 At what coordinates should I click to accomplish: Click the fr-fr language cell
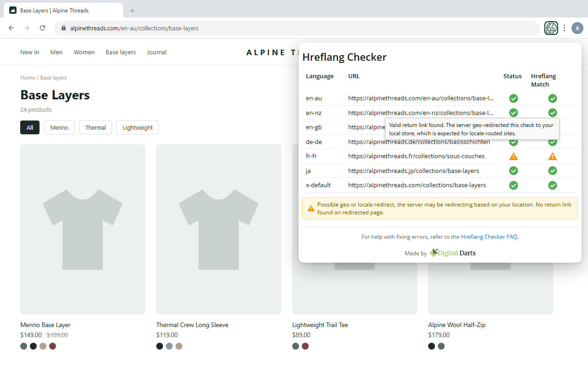click(x=311, y=156)
